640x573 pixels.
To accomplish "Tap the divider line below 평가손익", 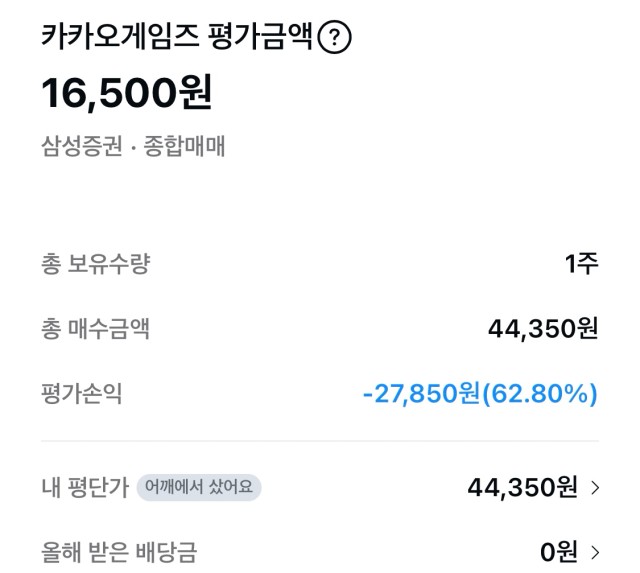I will tap(320, 441).
